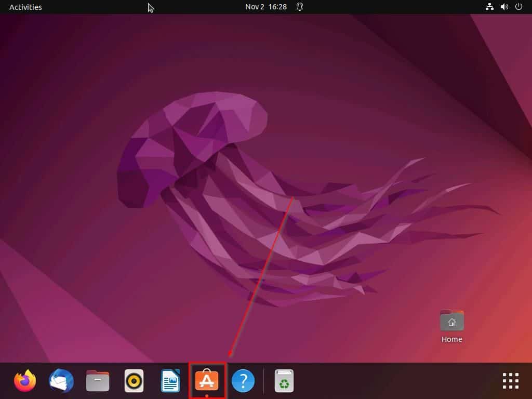Image resolution: width=532 pixels, height=399 pixels.
Task: Open the Help question mark icon
Action: (x=243, y=381)
